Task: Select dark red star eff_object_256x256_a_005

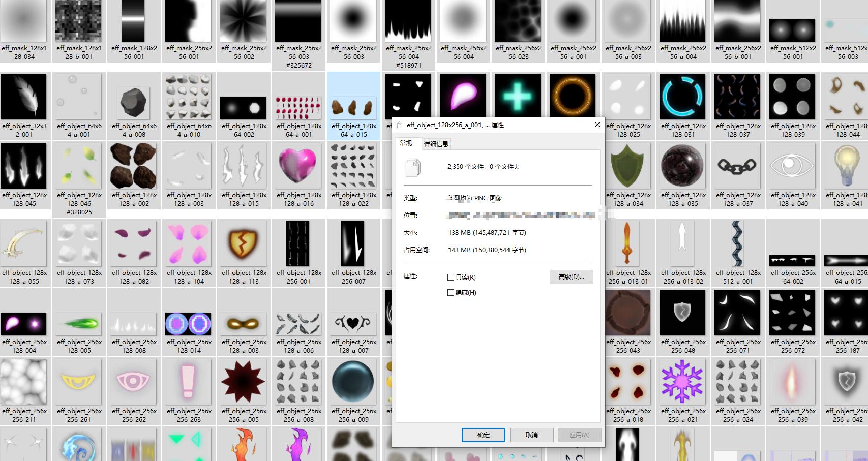Action: click(x=244, y=382)
